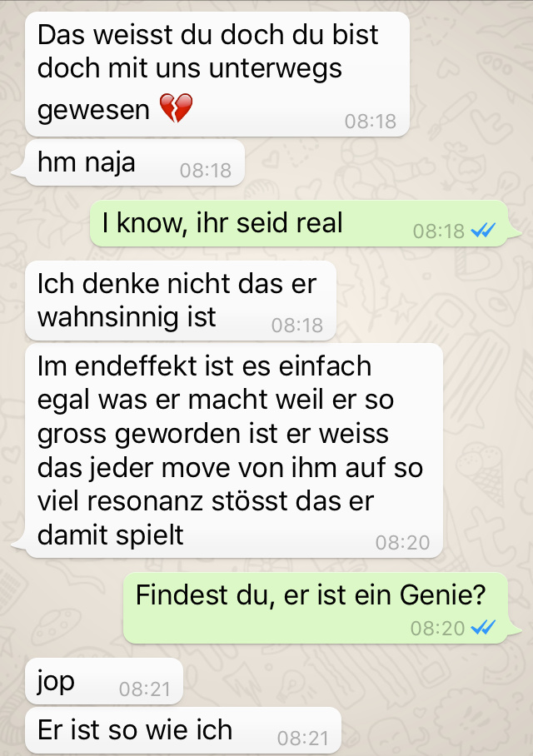Select the 'jop' reply bubble

(104, 681)
